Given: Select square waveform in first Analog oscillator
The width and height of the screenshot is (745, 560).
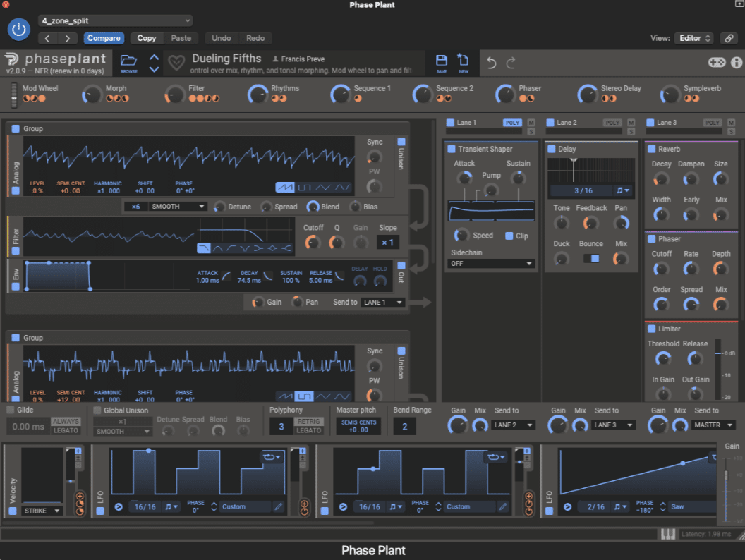Looking at the screenshot, I should pyautogui.click(x=304, y=187).
